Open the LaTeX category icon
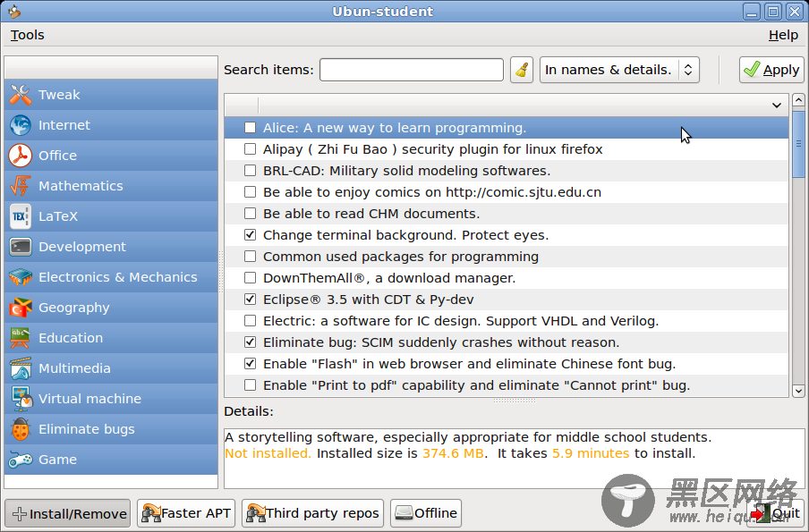809x532 pixels. [20, 216]
